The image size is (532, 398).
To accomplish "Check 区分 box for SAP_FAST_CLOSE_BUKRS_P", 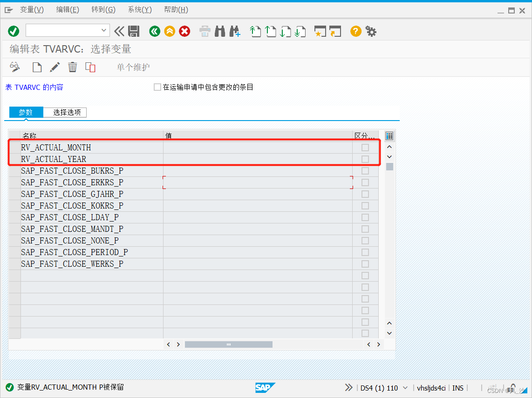I will 365,170.
